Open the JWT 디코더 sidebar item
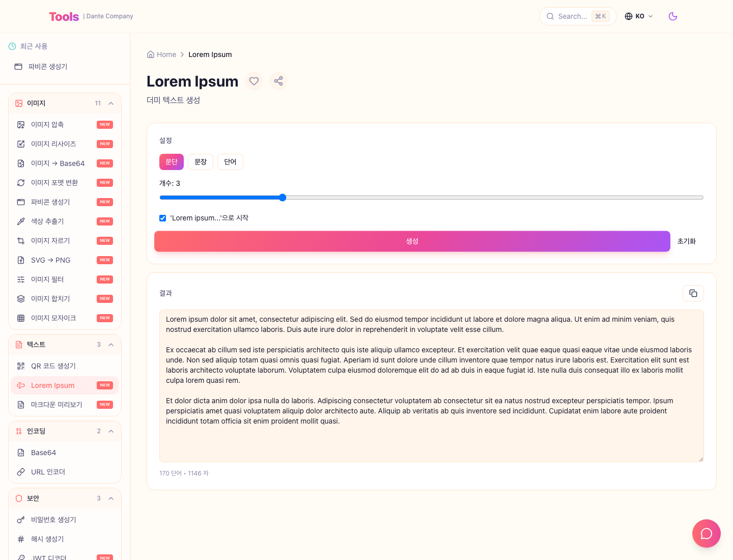733x560 pixels. [65, 557]
